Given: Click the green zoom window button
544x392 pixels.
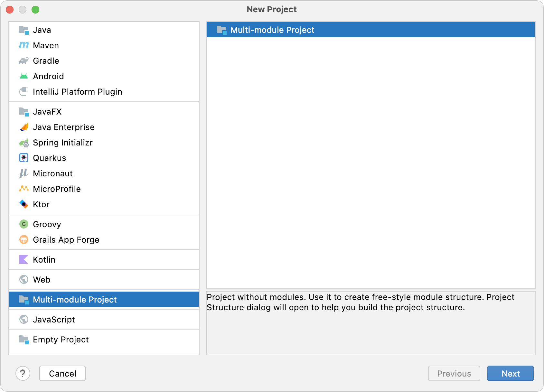Looking at the screenshot, I should [35, 10].
